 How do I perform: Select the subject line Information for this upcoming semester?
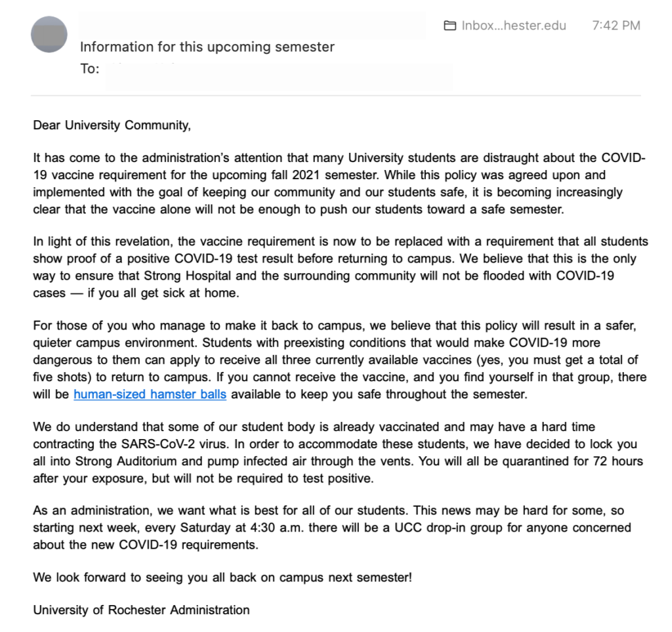(x=207, y=47)
